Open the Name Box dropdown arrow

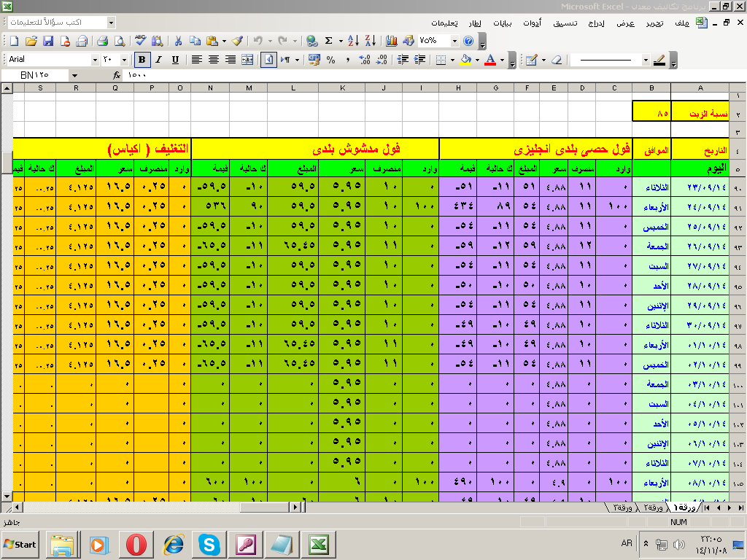[x=74, y=75]
